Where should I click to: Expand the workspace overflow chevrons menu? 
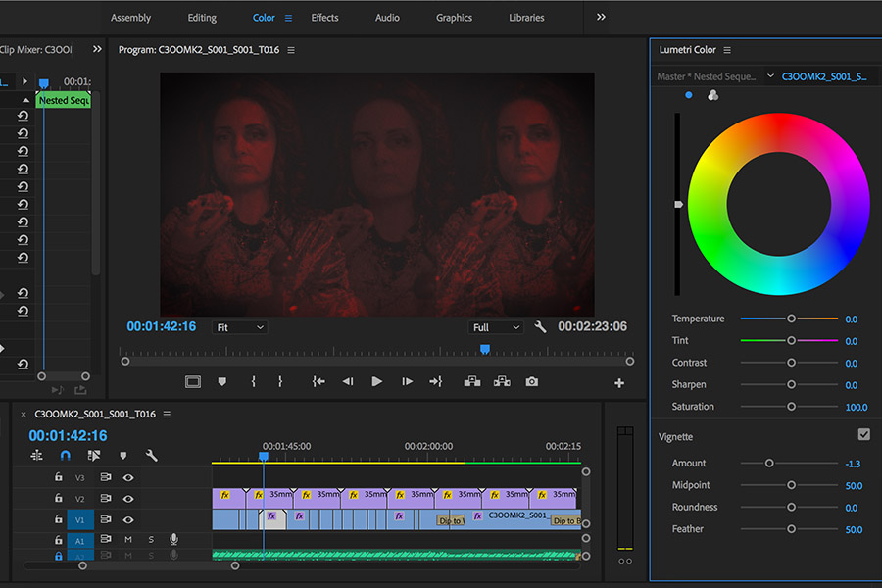[601, 17]
